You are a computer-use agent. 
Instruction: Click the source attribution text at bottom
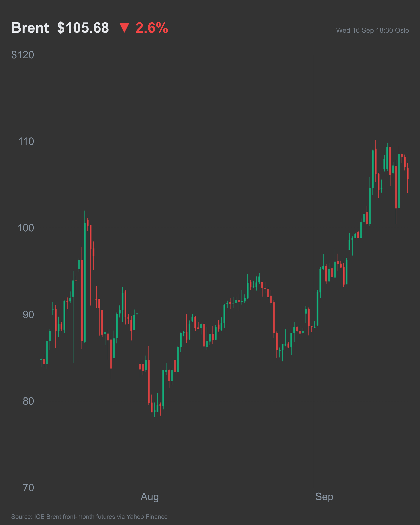pyautogui.click(x=89, y=517)
